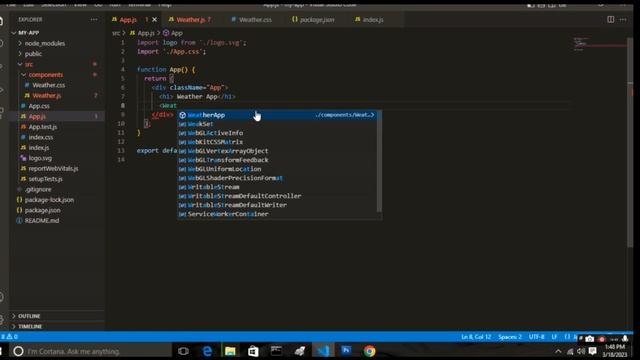Collapse the MY-APP root folder
Image resolution: width=640 pixels, height=360 pixels.
pyautogui.click(x=28, y=33)
